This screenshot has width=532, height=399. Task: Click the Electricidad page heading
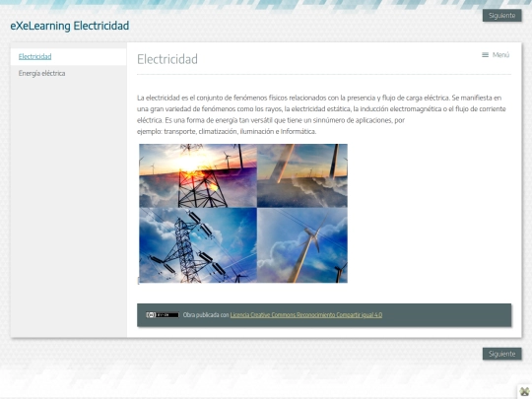click(x=167, y=59)
